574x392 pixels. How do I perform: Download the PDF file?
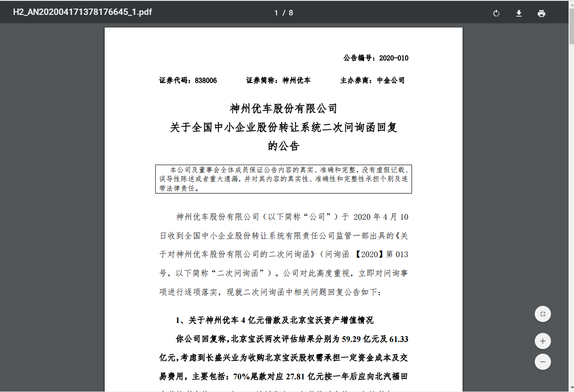tap(519, 13)
